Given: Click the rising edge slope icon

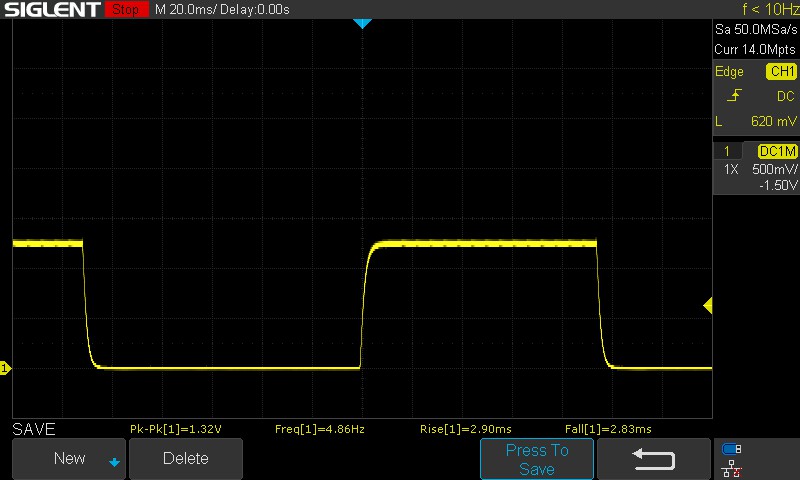Looking at the screenshot, I should [x=734, y=95].
